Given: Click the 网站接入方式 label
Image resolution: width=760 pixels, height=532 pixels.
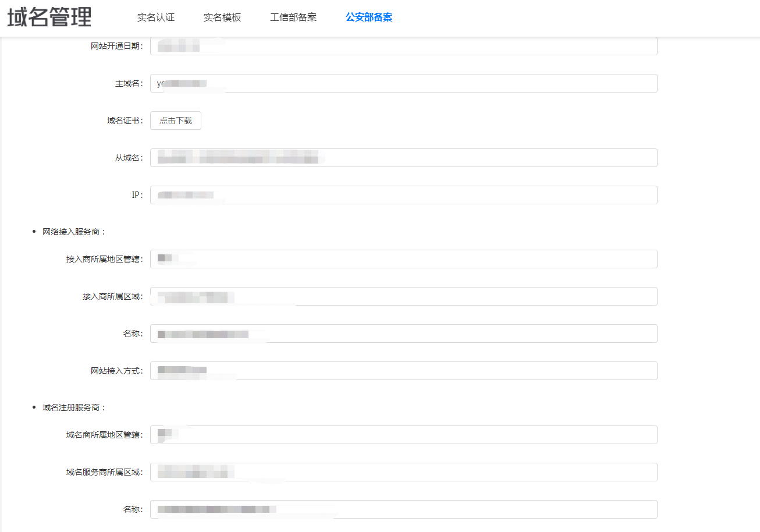Looking at the screenshot, I should 117,371.
